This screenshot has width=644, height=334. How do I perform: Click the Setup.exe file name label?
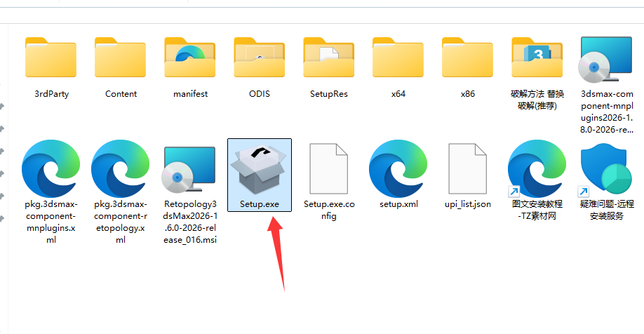[x=260, y=204]
